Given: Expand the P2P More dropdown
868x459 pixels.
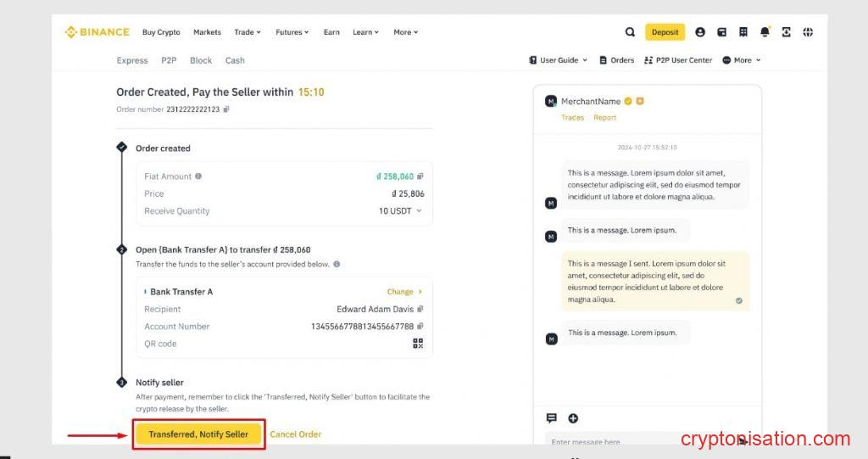Looking at the screenshot, I should click(x=742, y=60).
